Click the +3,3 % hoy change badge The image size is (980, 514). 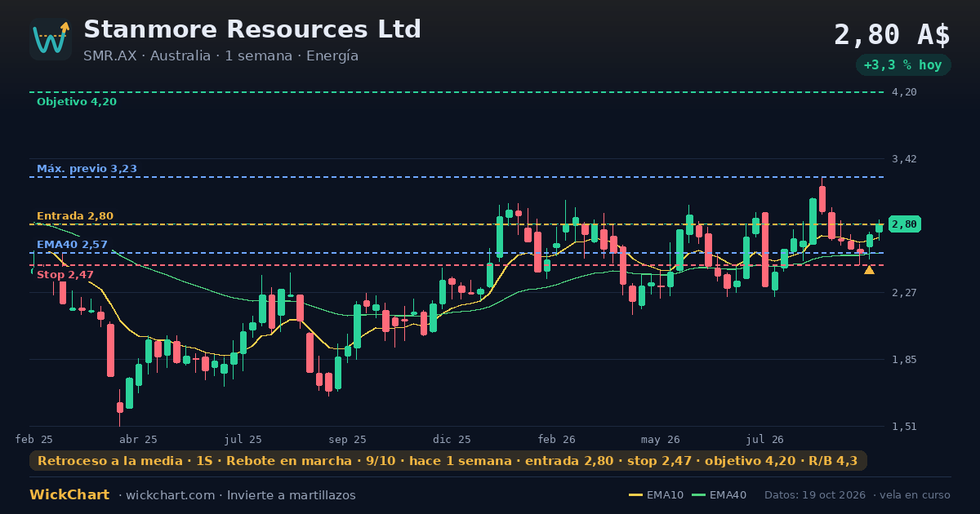pyautogui.click(x=903, y=65)
